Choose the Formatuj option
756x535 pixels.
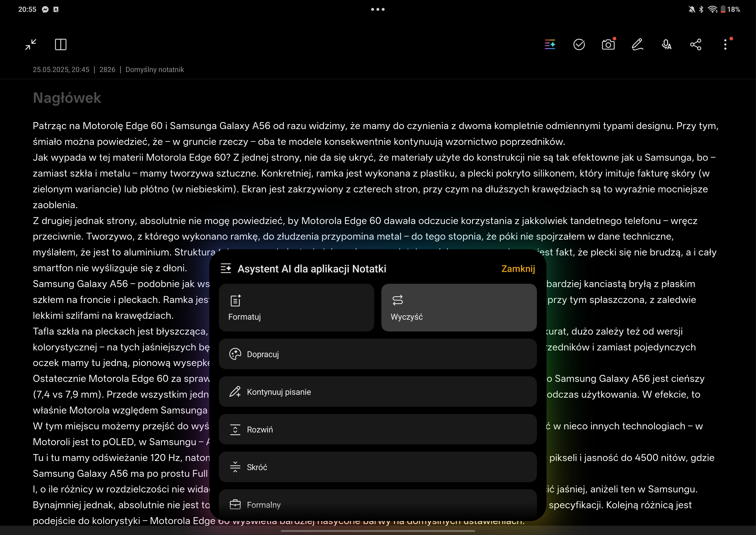(296, 307)
